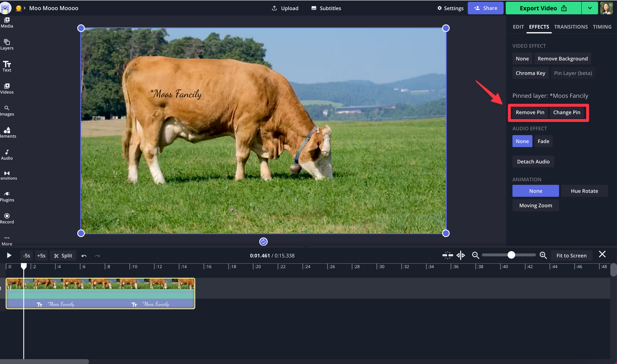617x364 pixels.
Task: Open the Plugins panel
Action: coord(7,196)
